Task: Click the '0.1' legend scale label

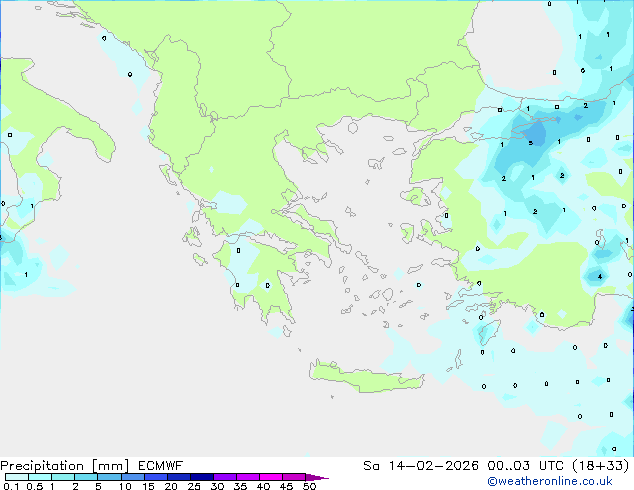Action: 11,486
